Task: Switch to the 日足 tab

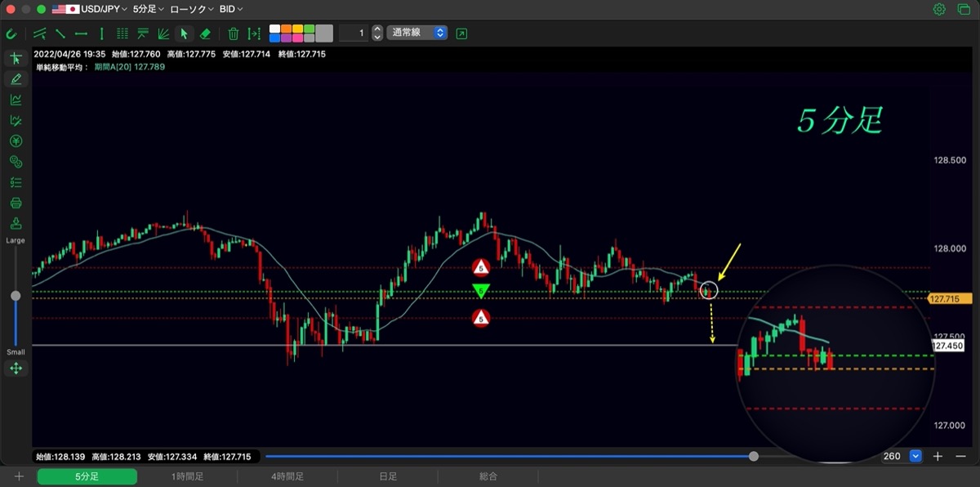Action: pos(388,476)
